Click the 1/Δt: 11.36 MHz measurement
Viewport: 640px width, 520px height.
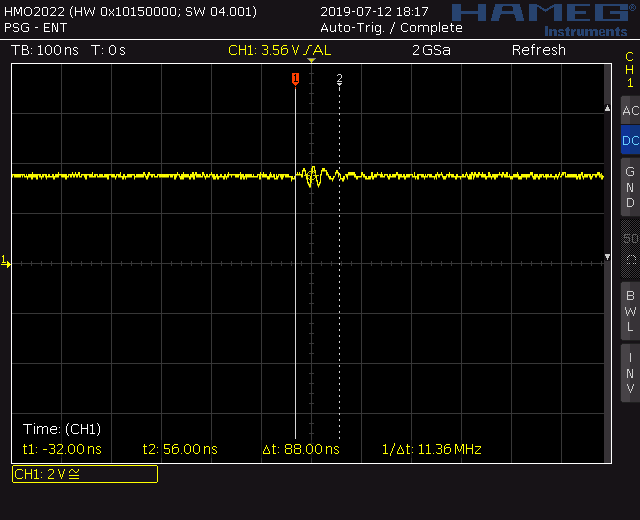point(432,449)
